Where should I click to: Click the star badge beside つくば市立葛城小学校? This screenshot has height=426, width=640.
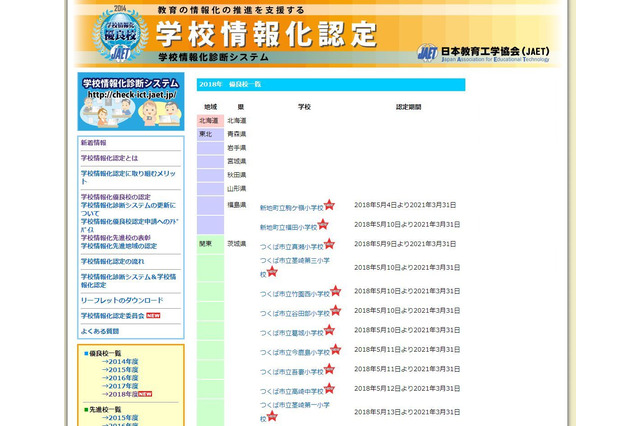coord(329,330)
